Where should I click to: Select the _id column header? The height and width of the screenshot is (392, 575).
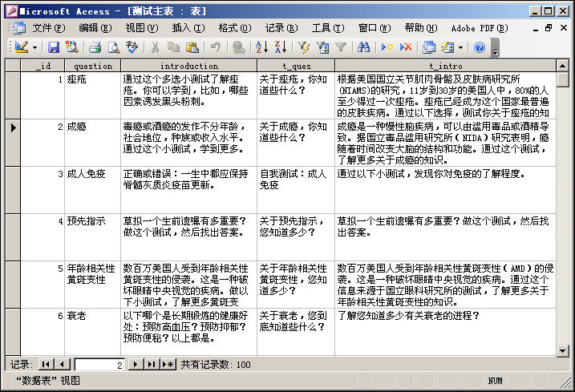pos(43,66)
